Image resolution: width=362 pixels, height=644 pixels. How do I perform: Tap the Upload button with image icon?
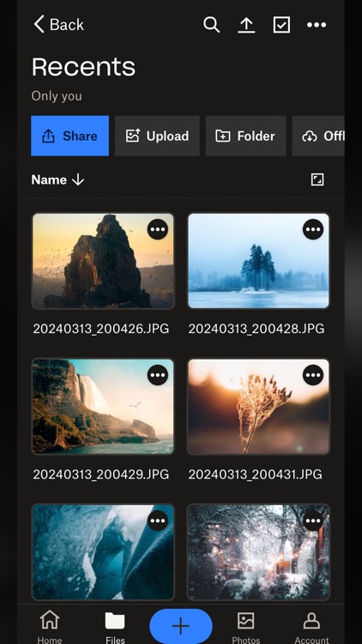point(157,136)
